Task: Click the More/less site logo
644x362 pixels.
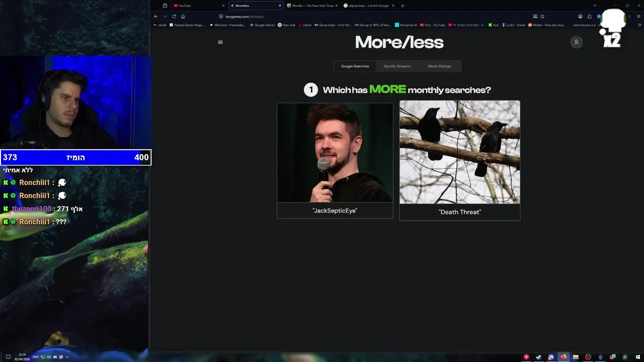Action: (x=399, y=42)
